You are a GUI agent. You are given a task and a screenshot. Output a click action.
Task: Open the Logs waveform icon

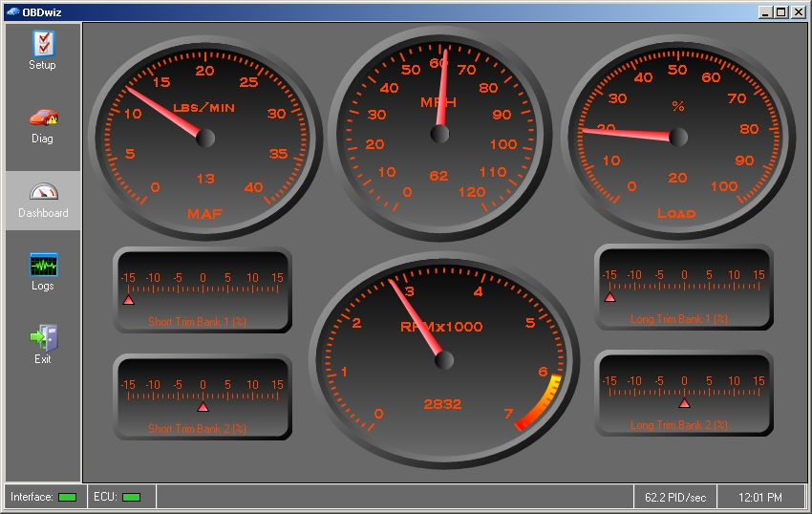pos(44,265)
